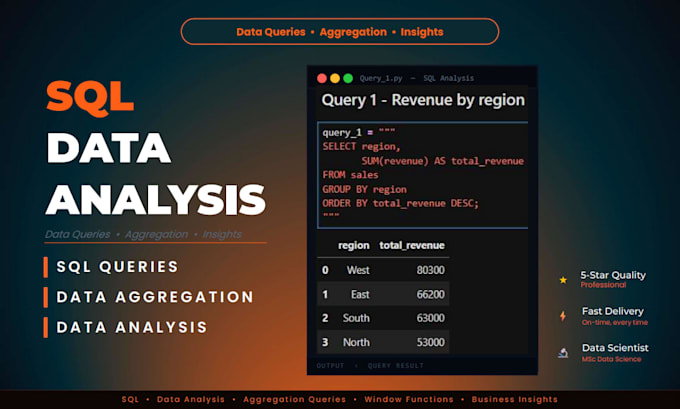Viewport: 680px width, 409px height.
Task: Click the 'Fast Delivery' label
Action: tap(613, 311)
